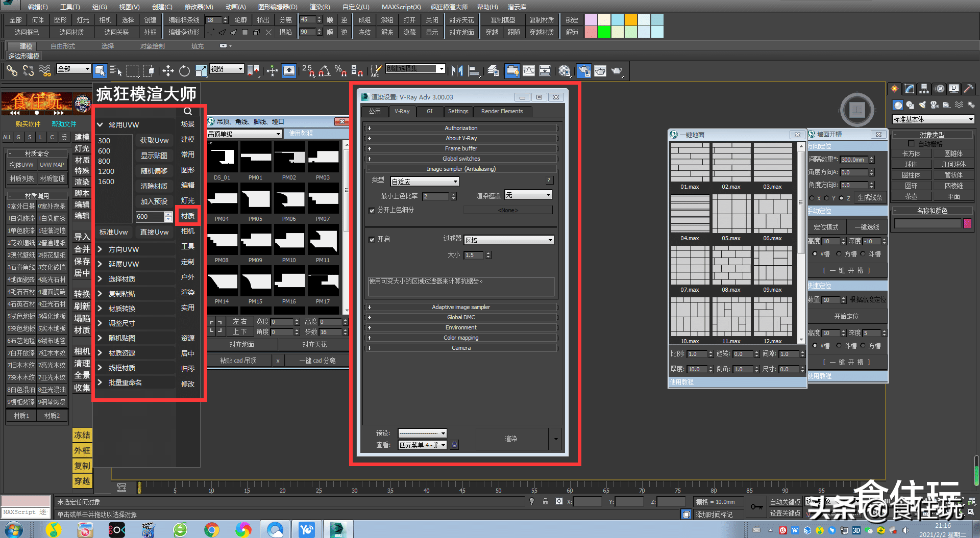Select the Y axis radio button
The image size is (980, 538).
click(x=826, y=198)
